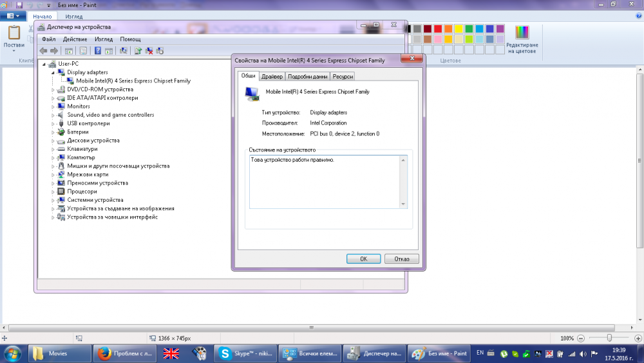Click Paint zoom out minus button

[x=581, y=338]
